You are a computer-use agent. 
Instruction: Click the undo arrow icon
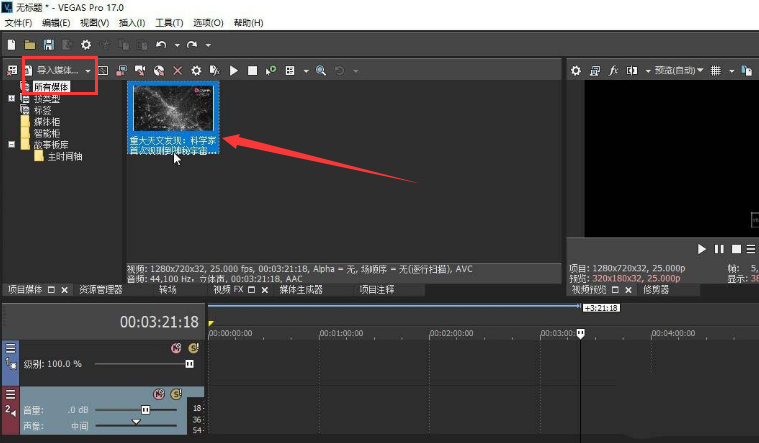click(161, 45)
